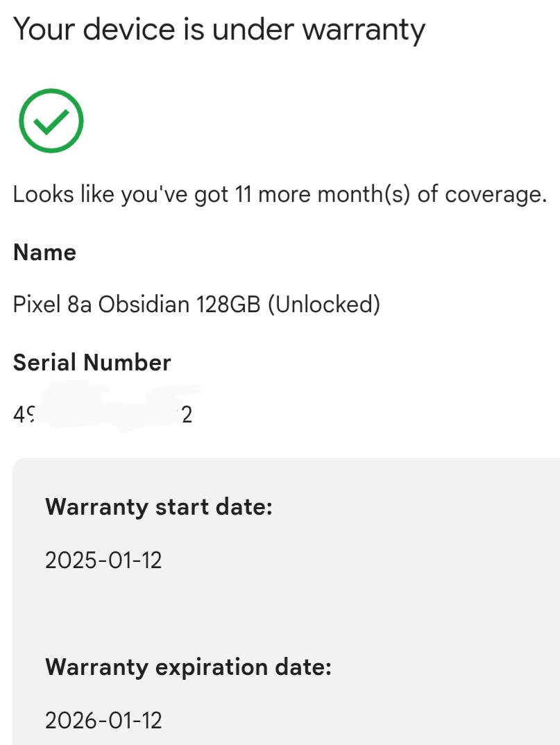Click the word "Obsidian" in device name
Viewport: 560px width, 745px height.
click(144, 304)
